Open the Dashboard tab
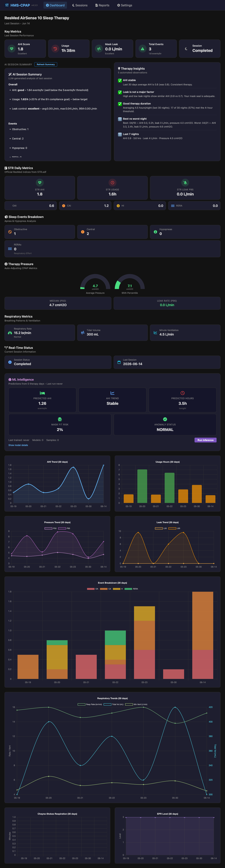Screen dimensions: 225x868 click(x=55, y=5)
